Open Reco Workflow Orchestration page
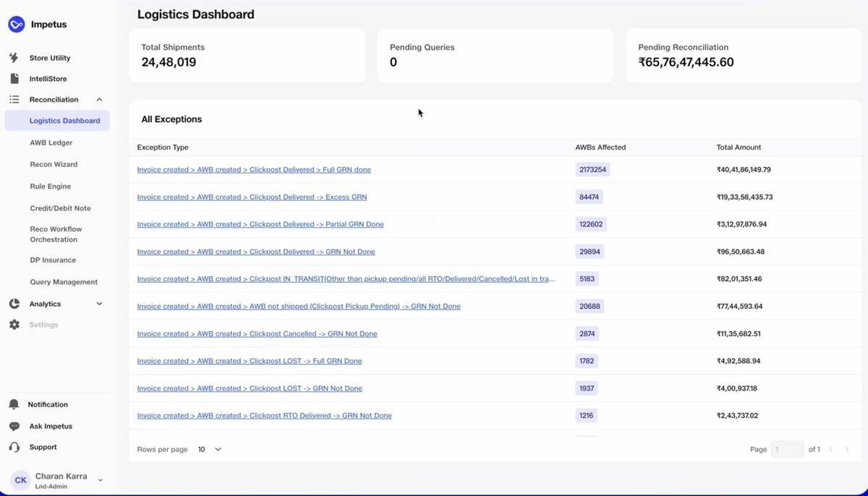Viewport: 868px width, 496px height. [x=56, y=234]
